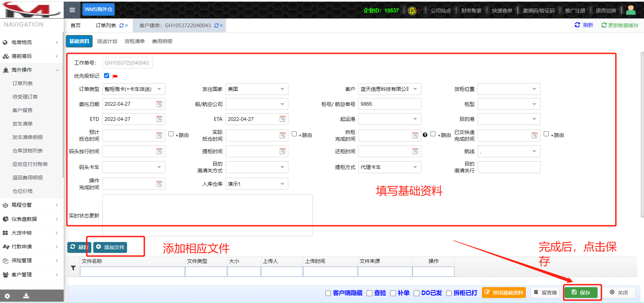Enable +路由 for 已交快递完成时间
The image size is (644, 303).
tap(546, 134)
